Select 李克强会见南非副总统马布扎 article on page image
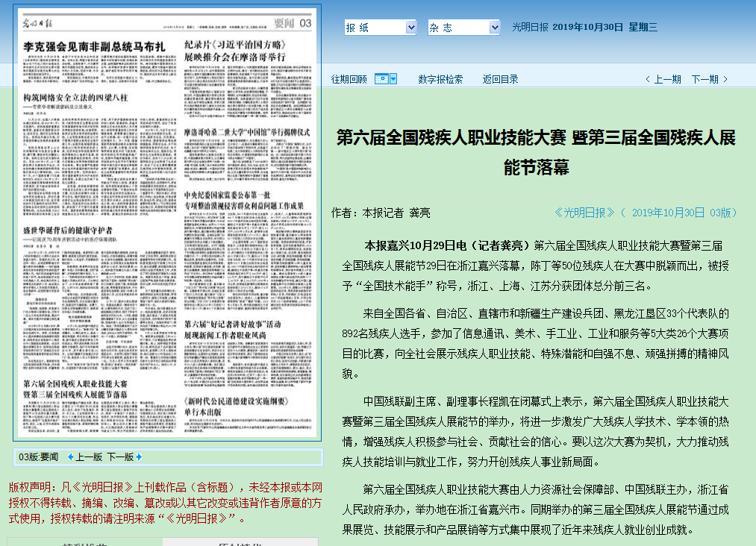Viewport: 756px width, 546px height. (x=95, y=46)
